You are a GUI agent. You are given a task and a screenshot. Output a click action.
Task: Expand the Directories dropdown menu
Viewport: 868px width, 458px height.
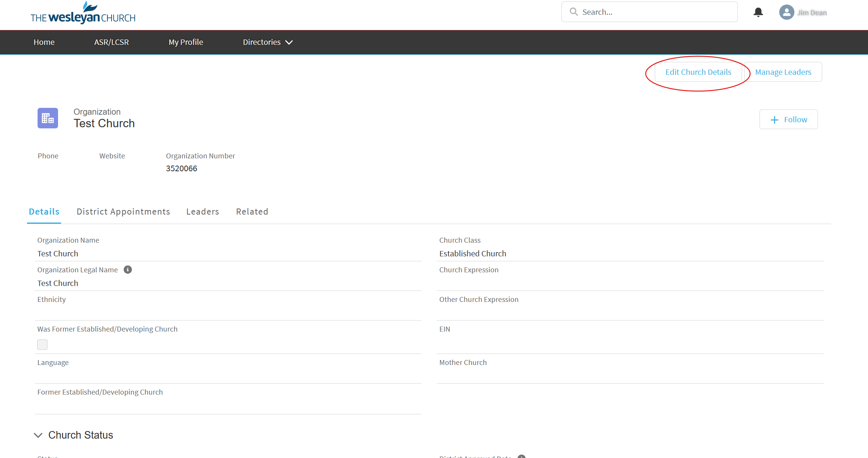click(267, 42)
